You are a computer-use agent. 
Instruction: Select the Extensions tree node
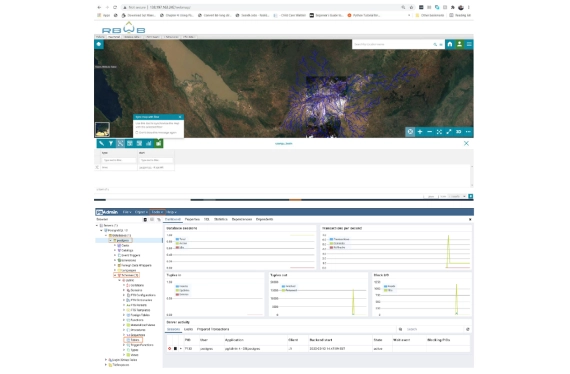(x=127, y=260)
